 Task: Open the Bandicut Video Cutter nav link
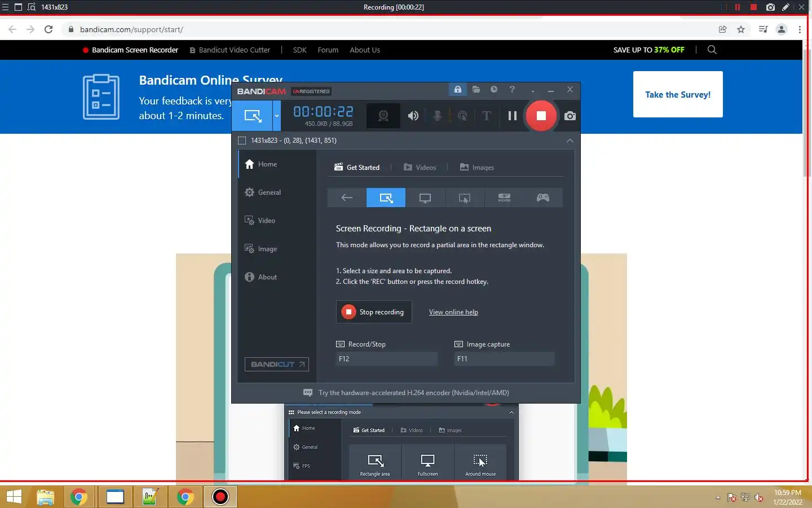click(230, 50)
